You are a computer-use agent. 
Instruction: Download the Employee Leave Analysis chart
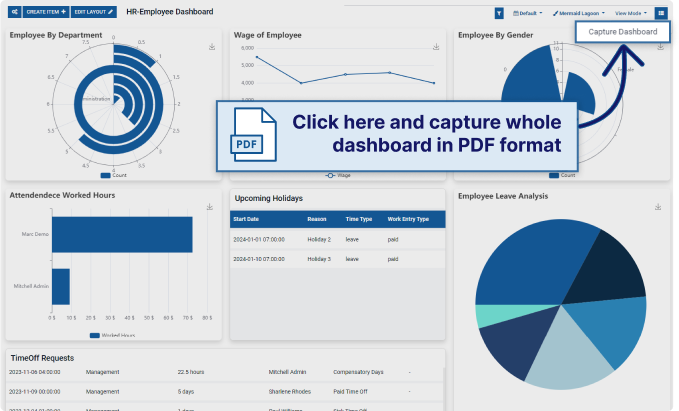(x=658, y=207)
